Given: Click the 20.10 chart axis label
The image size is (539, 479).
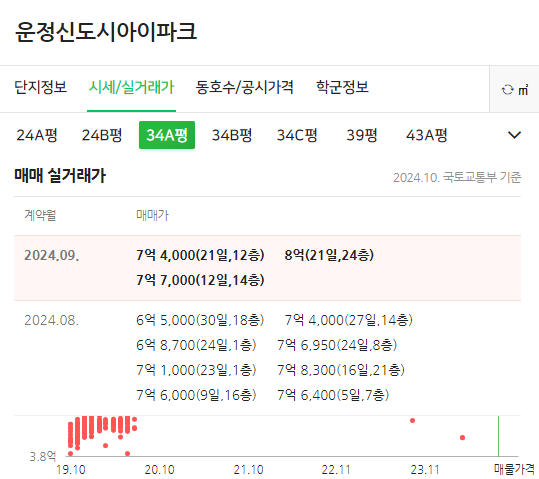Looking at the screenshot, I should [x=160, y=470].
